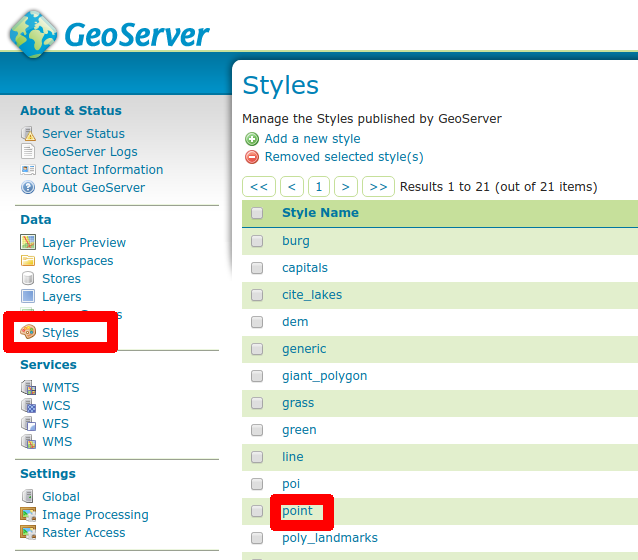638x560 pixels.
Task: Open GeoServer Logs page
Action: click(90, 152)
